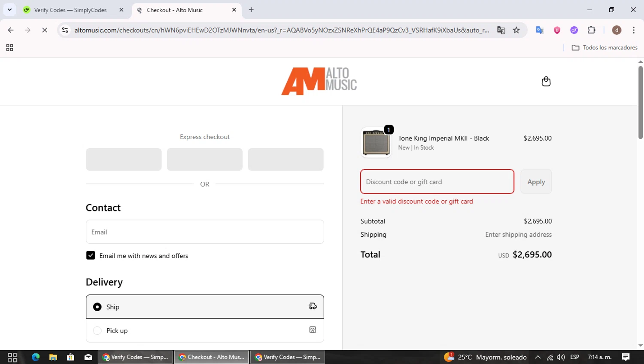Show hidden system tray icons
Viewport: 644px width, 364px height.
coord(538,357)
